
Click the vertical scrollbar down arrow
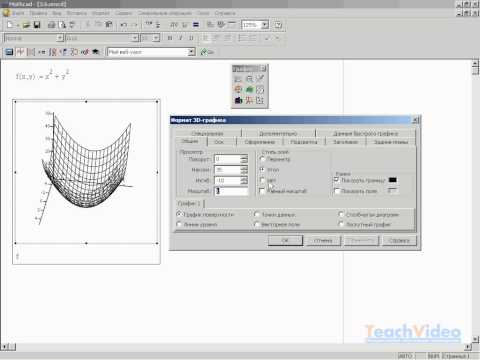(476, 338)
